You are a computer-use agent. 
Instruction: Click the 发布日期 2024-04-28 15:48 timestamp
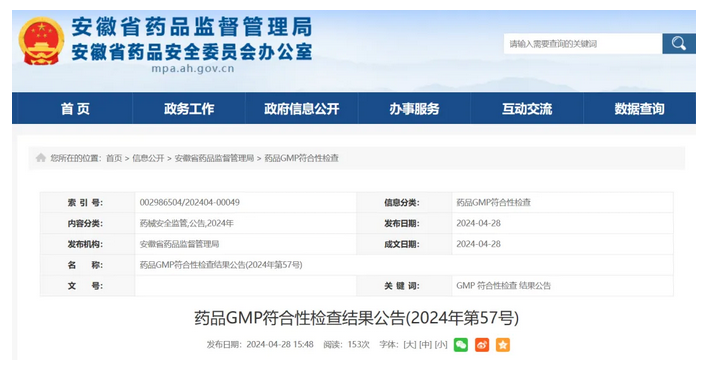point(260,344)
